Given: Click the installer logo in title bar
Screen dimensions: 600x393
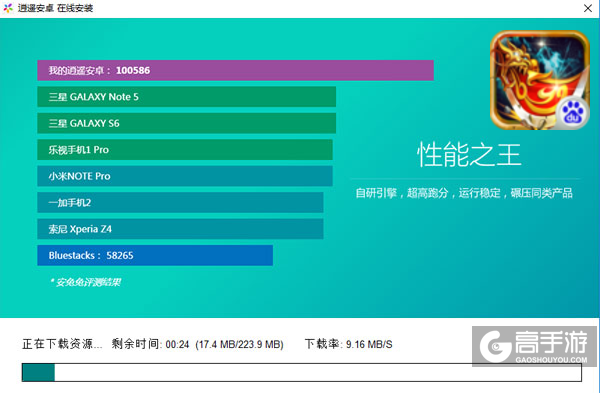Looking at the screenshot, I should click(x=8, y=8).
